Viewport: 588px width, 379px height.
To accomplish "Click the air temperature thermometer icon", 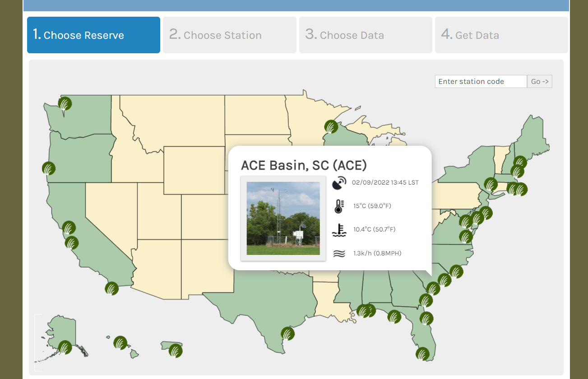I will [339, 205].
